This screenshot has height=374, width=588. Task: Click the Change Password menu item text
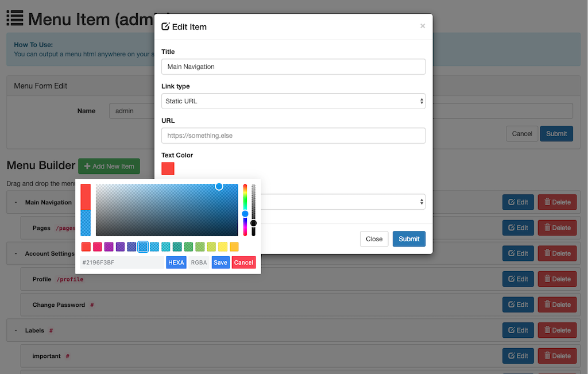59,305
